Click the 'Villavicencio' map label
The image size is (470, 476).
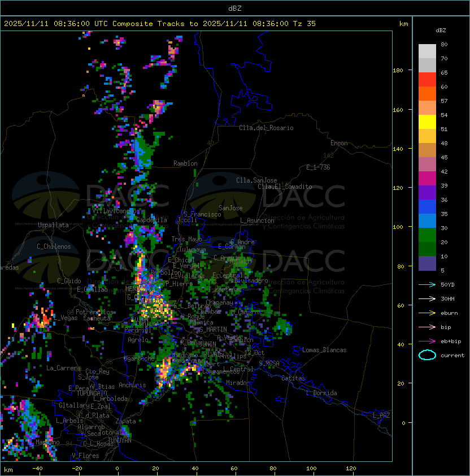[114, 211]
